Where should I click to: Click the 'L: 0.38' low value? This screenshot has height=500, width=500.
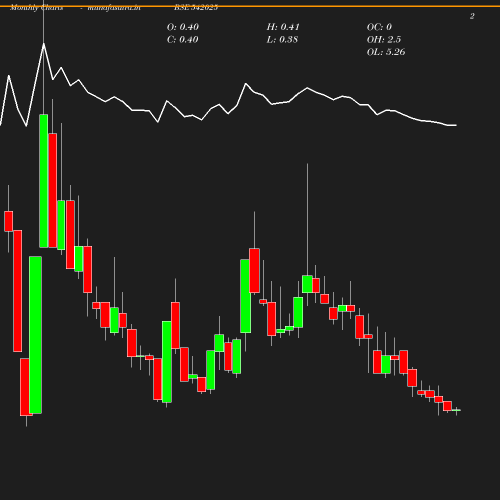pos(282,40)
